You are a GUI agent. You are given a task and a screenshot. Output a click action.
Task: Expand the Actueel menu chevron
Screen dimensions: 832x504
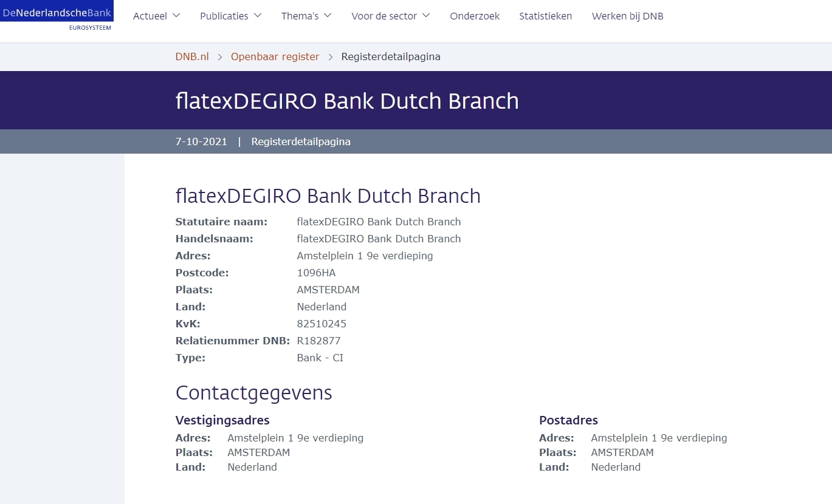[176, 16]
